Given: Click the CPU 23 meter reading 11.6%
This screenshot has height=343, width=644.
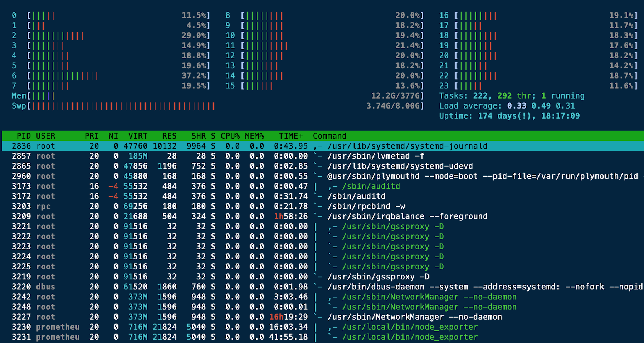Looking at the screenshot, I should coord(538,86).
